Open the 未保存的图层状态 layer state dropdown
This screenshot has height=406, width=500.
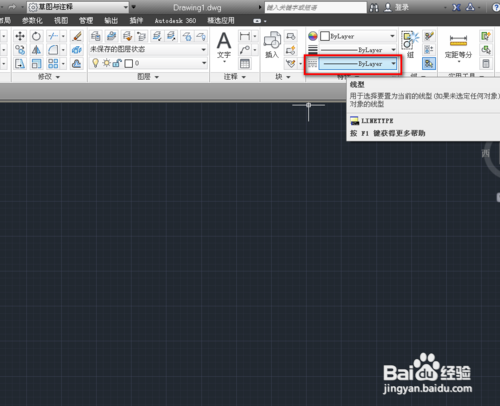148,50
